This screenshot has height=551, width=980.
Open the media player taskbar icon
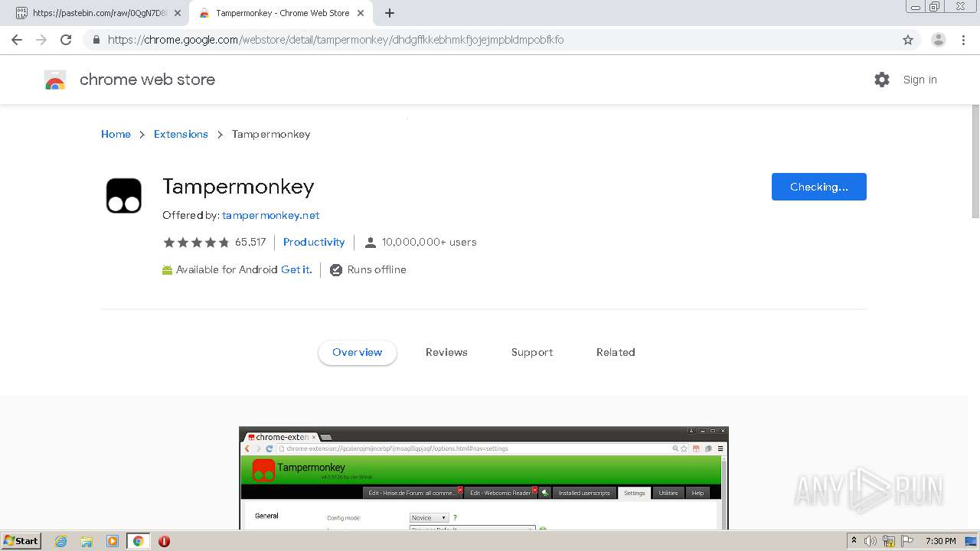coord(113,541)
